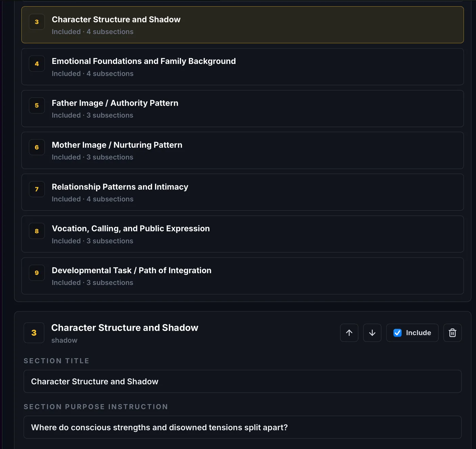Click 'Included · 3 subsections' under Vocation, Calling

tap(92, 241)
